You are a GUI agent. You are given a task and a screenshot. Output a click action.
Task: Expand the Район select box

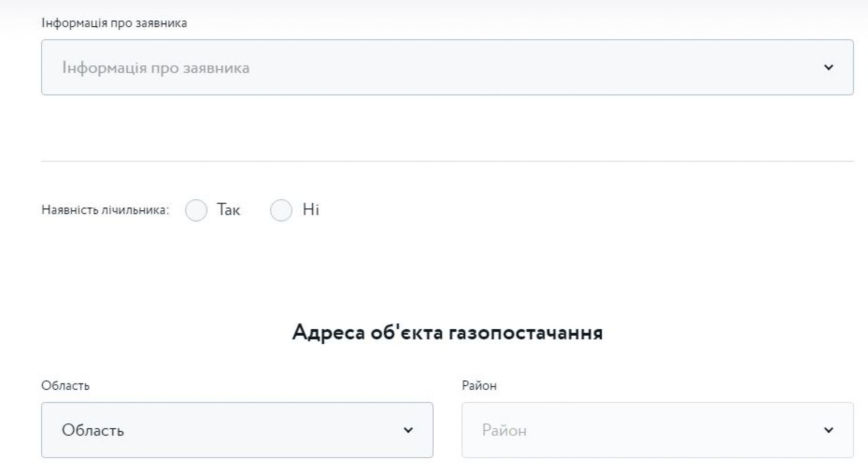[x=657, y=430]
